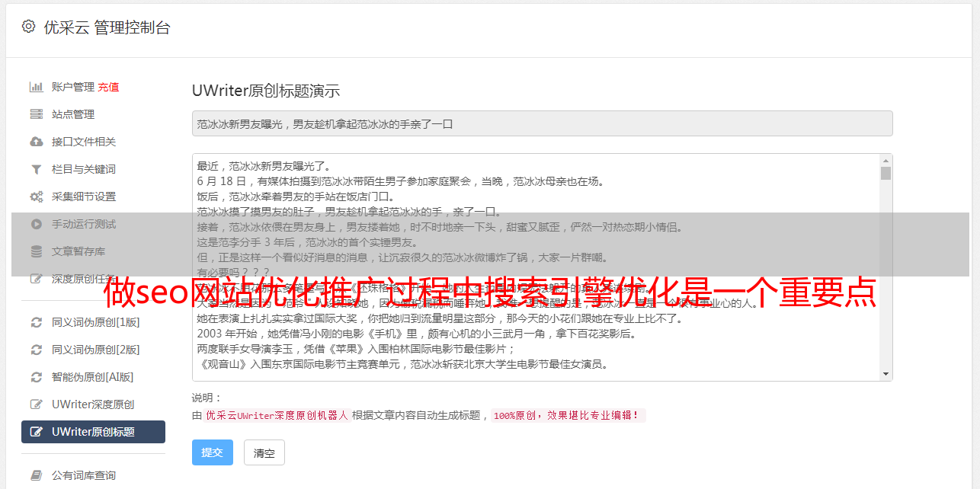Screen dimensions: 980x489
Task: Click the generated title field
Action: pos(542,123)
